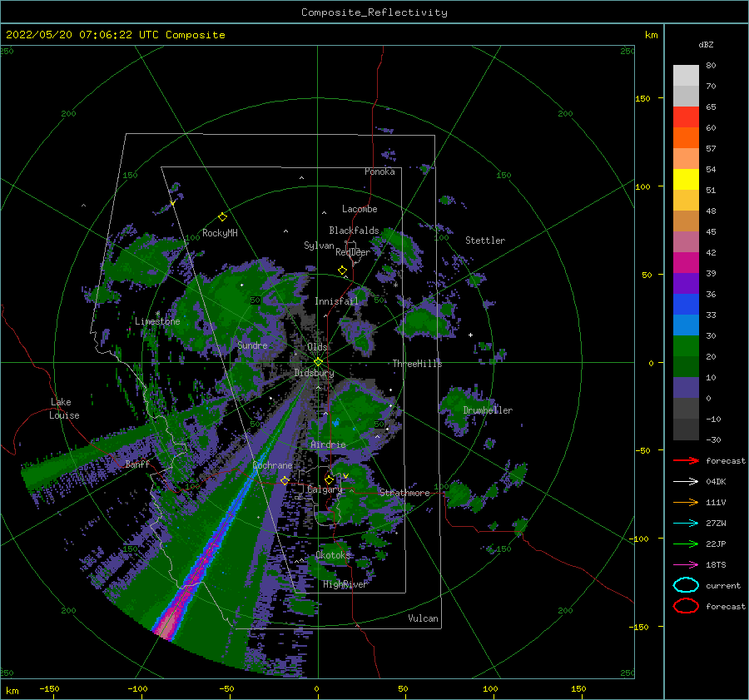
Task: Click the Vulcan label
Action: 424,618
